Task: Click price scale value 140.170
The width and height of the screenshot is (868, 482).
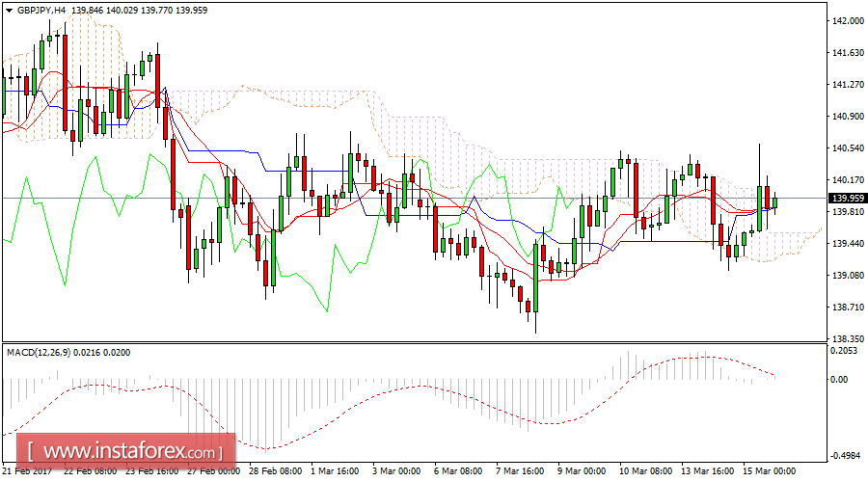Action: (x=848, y=180)
